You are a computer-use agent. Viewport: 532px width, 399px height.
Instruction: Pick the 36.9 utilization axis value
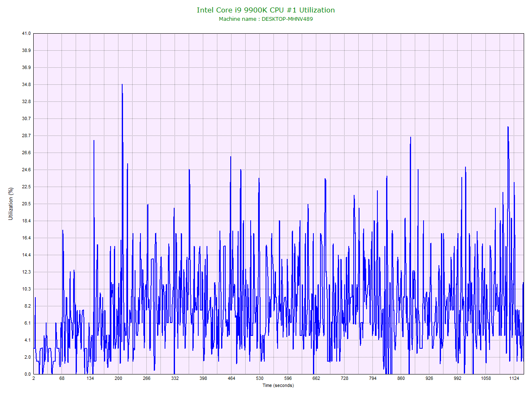pyautogui.click(x=27, y=67)
